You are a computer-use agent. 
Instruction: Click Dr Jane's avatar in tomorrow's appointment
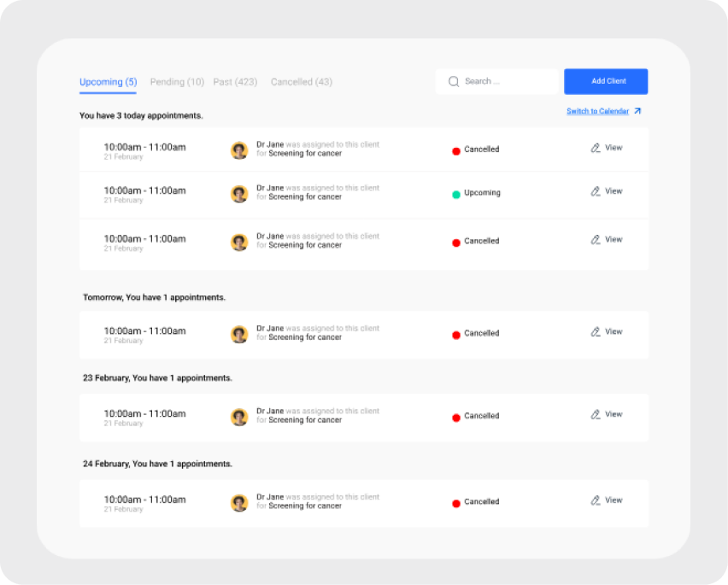(239, 334)
